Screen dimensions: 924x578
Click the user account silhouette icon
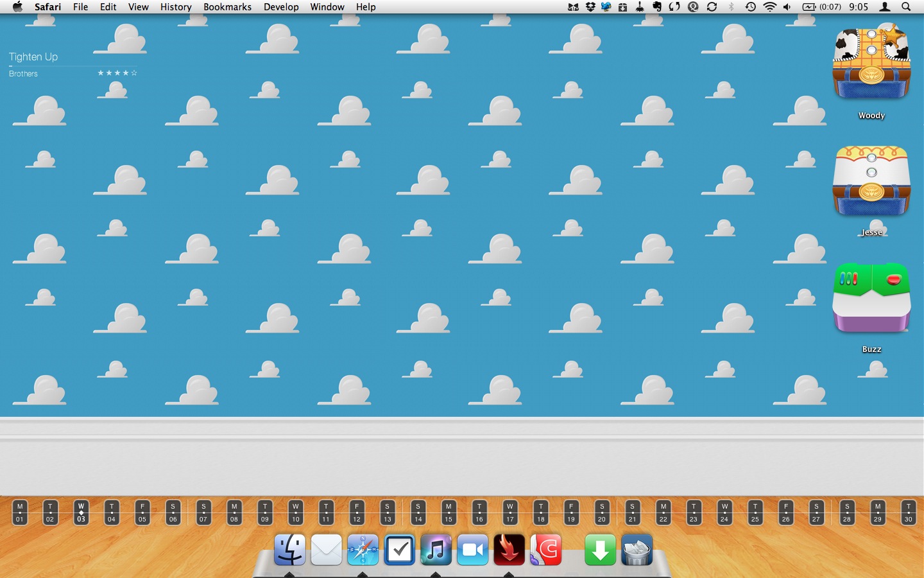pyautogui.click(x=885, y=7)
